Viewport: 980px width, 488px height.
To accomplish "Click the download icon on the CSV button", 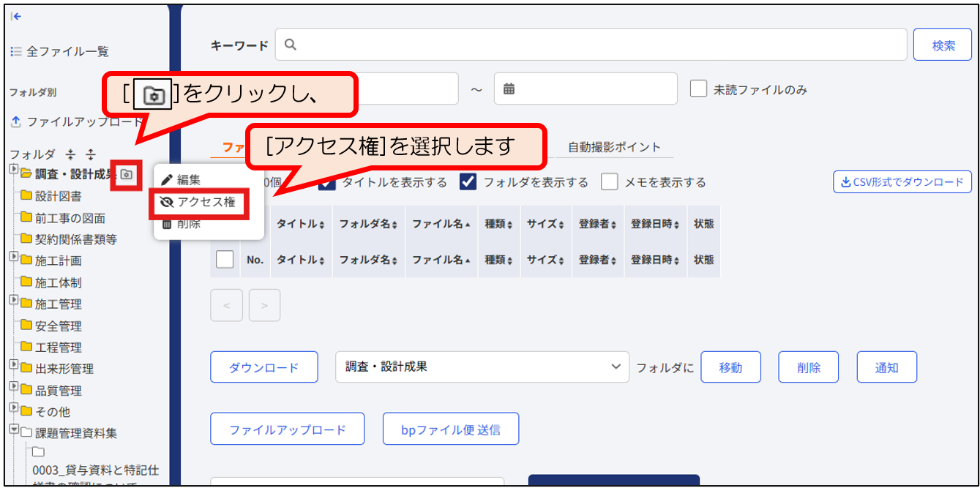I will [x=846, y=182].
